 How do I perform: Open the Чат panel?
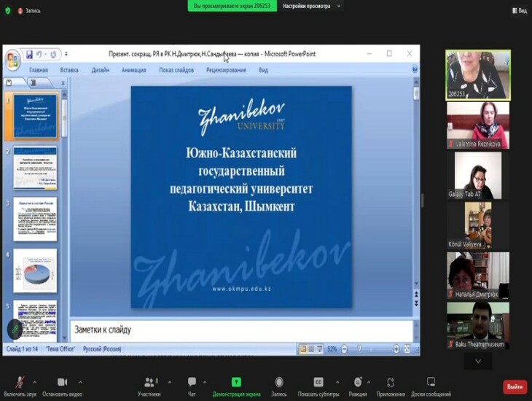coord(192,386)
